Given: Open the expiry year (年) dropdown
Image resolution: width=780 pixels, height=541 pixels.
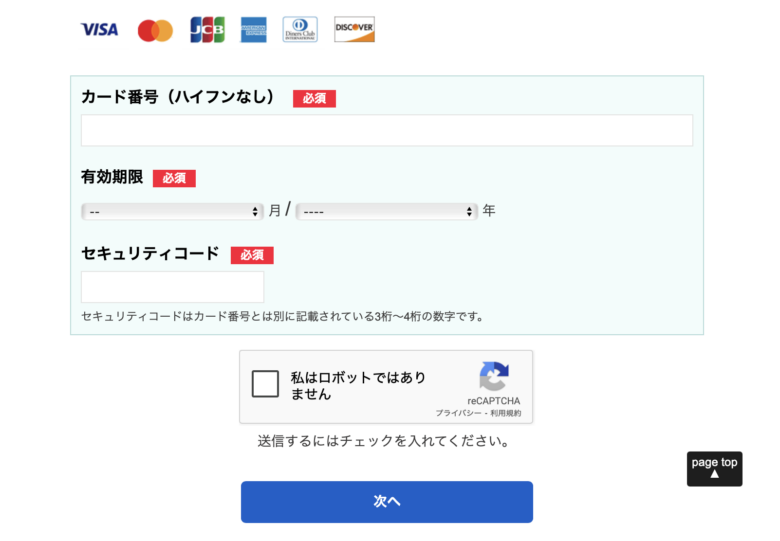Looking at the screenshot, I should (x=387, y=211).
